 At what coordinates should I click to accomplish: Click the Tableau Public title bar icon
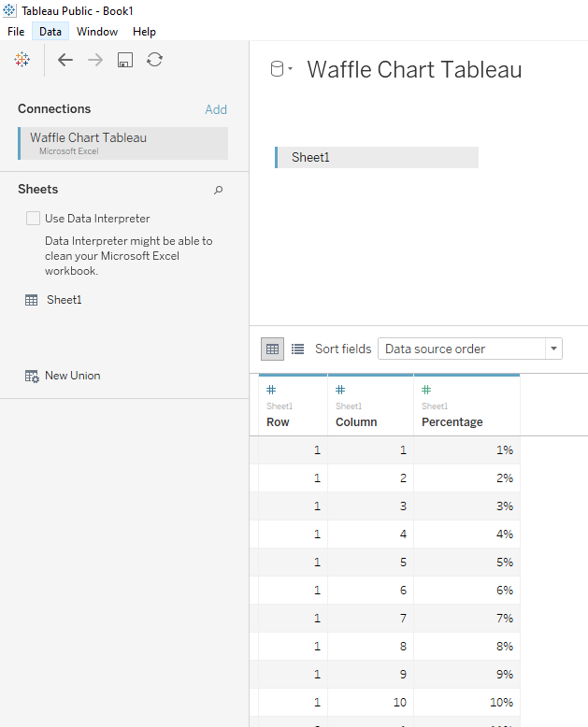9,10
